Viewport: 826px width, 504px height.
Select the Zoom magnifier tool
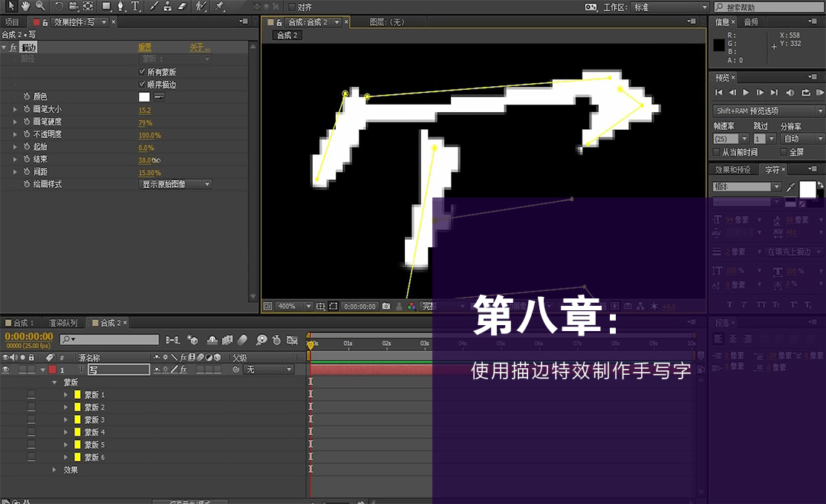(40, 7)
